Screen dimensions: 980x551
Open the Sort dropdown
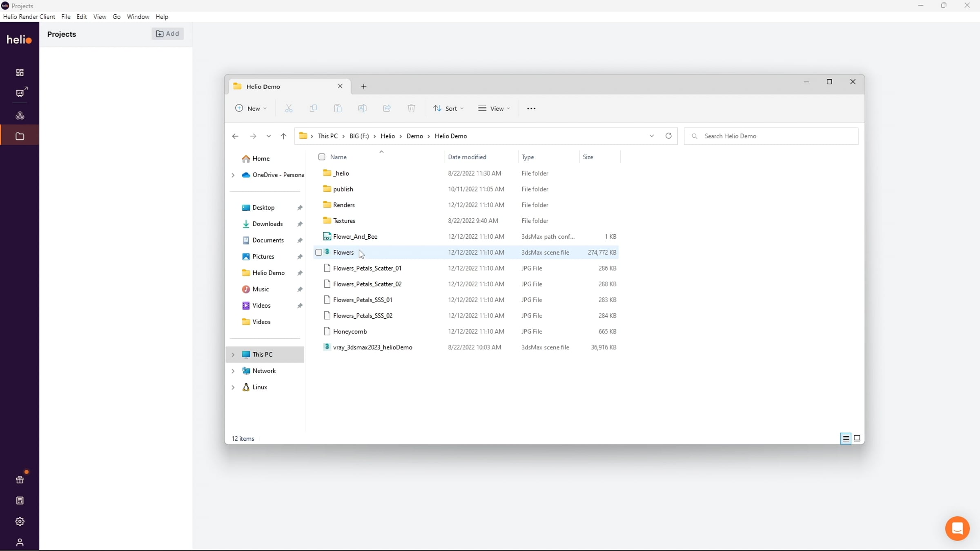448,108
